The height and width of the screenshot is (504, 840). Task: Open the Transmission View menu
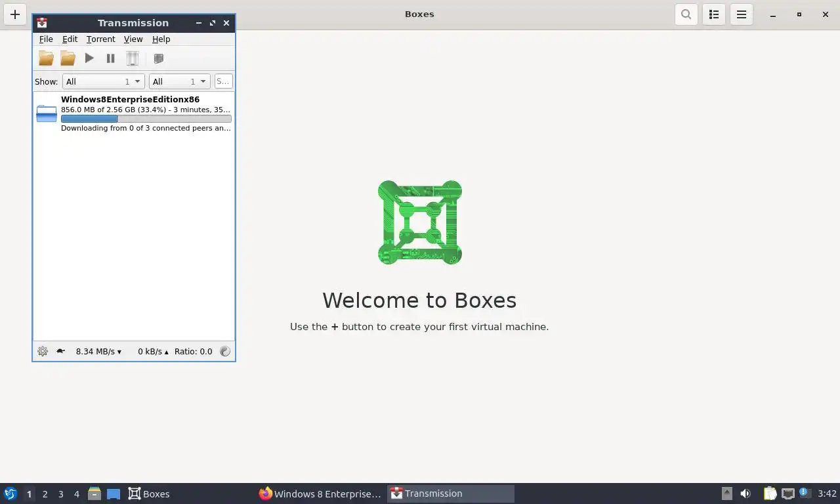[x=133, y=39]
